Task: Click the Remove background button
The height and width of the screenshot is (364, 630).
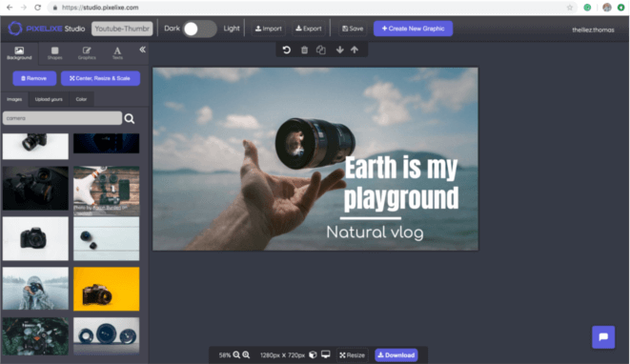Action: click(x=34, y=78)
